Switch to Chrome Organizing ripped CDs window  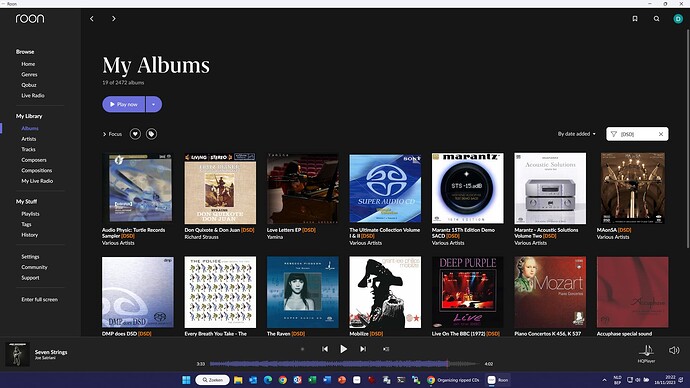pyautogui.click(x=453, y=380)
